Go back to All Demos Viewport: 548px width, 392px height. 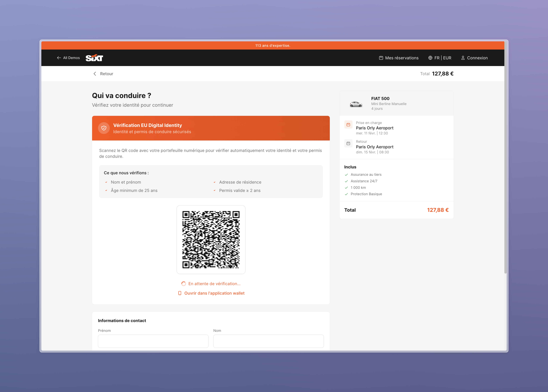pos(68,58)
